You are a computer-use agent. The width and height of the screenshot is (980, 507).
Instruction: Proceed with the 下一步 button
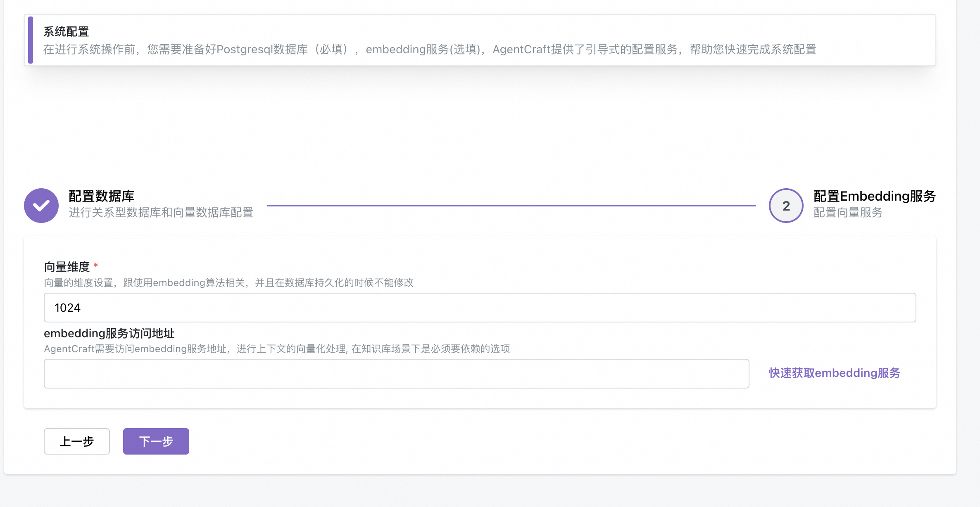tap(156, 441)
